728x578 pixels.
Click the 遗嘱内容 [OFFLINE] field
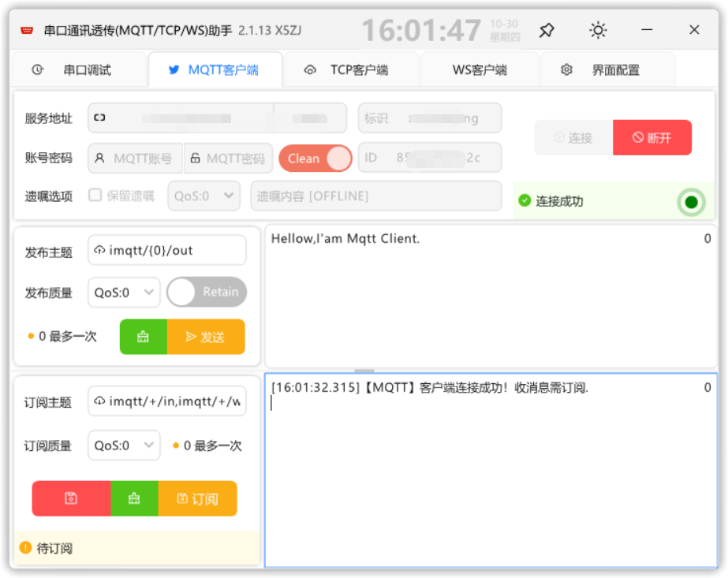(x=376, y=196)
